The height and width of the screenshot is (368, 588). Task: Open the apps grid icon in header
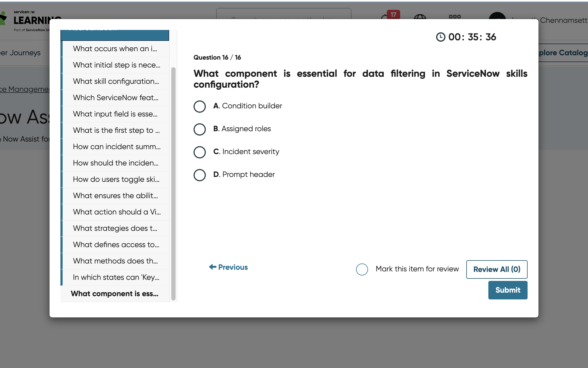tap(455, 16)
